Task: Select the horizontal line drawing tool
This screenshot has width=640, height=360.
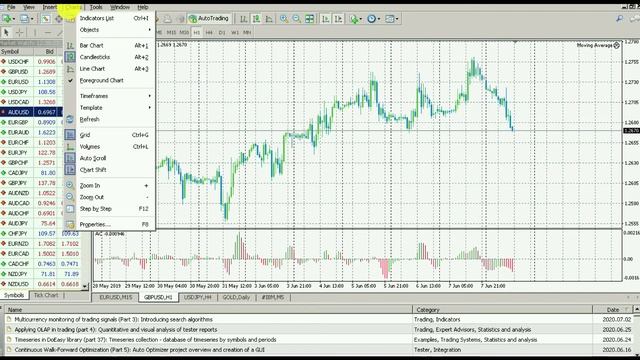Action: click(48, 33)
